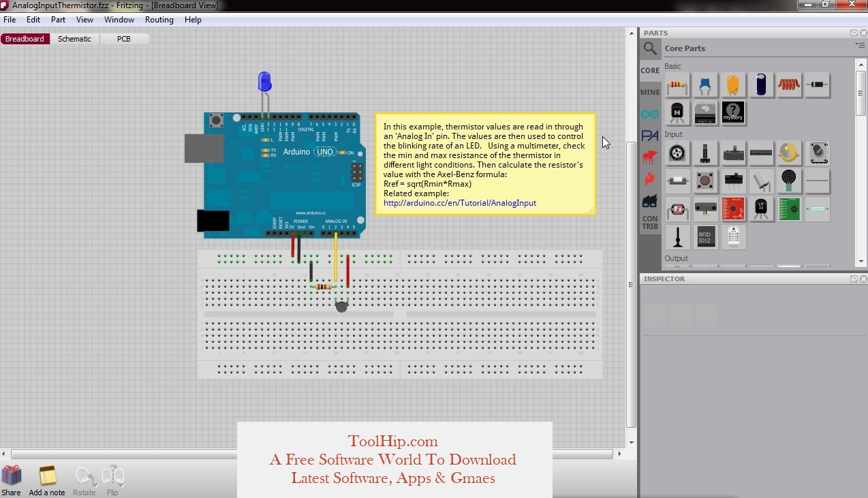Select the resistor on the breadboard
The height and width of the screenshot is (498, 868).
[x=323, y=287]
